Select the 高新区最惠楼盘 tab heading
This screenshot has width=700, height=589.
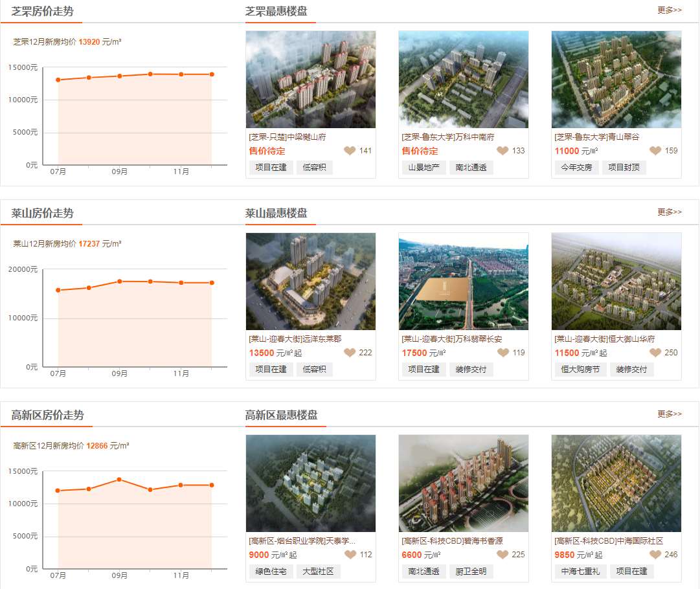click(281, 416)
